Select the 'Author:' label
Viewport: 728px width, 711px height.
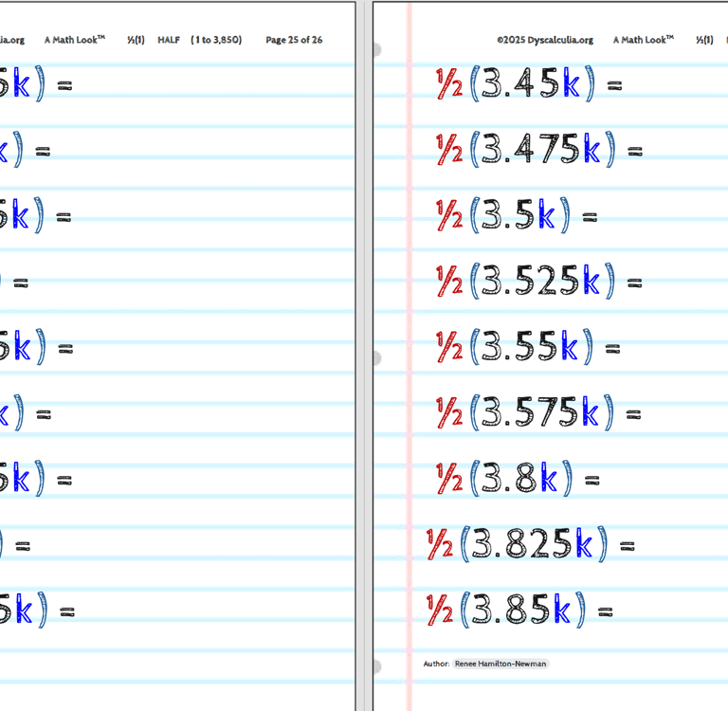[x=436, y=664]
